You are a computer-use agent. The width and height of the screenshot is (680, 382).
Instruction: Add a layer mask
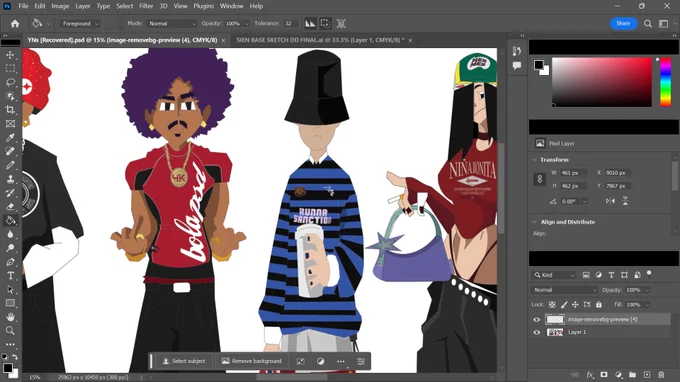tap(604, 375)
